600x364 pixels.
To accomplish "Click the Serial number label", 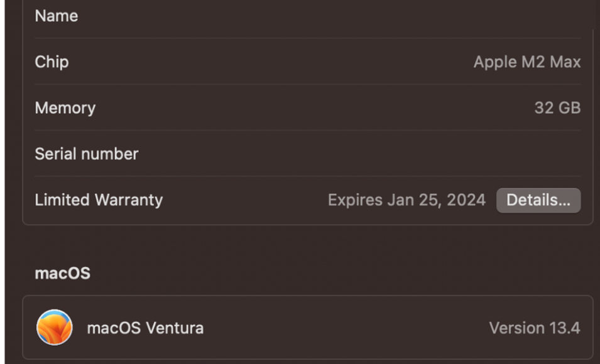I will point(87,154).
